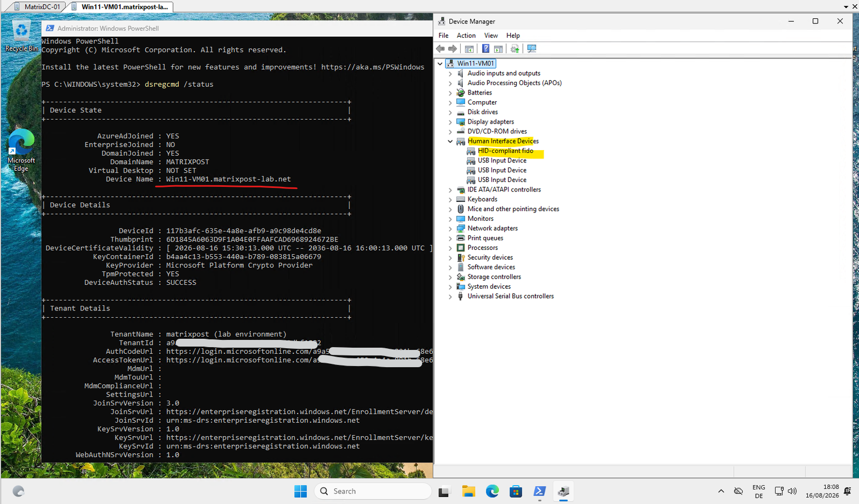Expand the Disk drives category
Image resolution: width=859 pixels, height=504 pixels.
tap(450, 112)
